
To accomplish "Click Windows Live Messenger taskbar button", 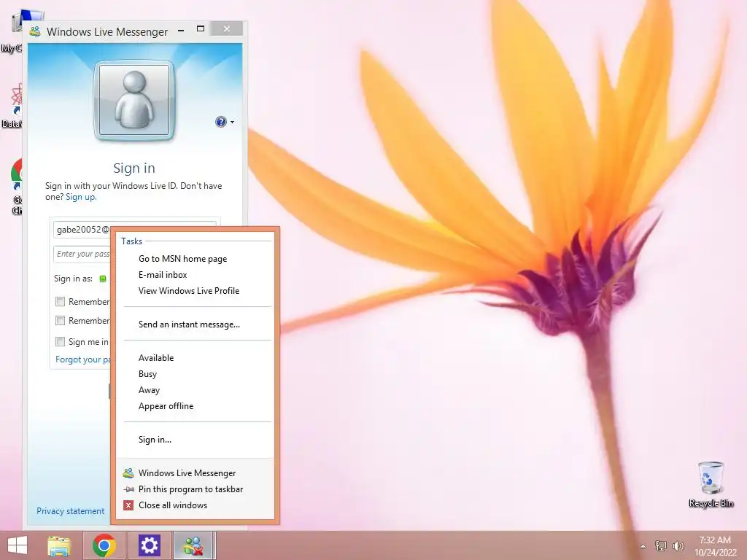I will pyautogui.click(x=194, y=545).
